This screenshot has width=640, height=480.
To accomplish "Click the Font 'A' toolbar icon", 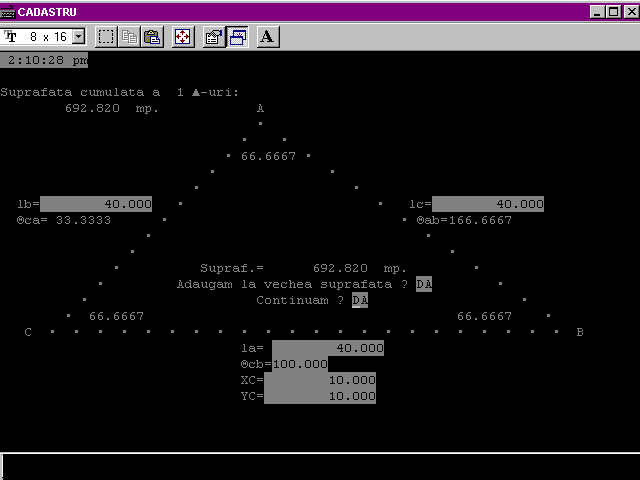I will [x=267, y=37].
